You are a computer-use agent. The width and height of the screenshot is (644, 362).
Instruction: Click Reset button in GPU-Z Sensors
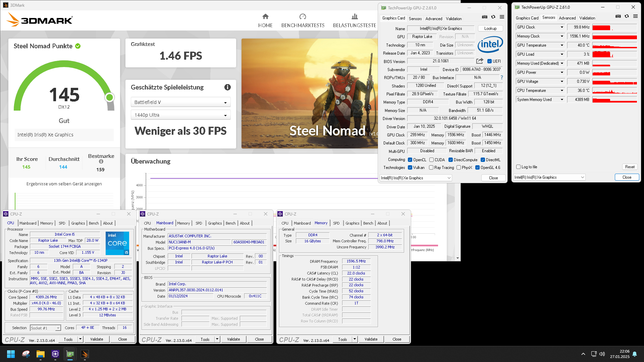pos(630,167)
